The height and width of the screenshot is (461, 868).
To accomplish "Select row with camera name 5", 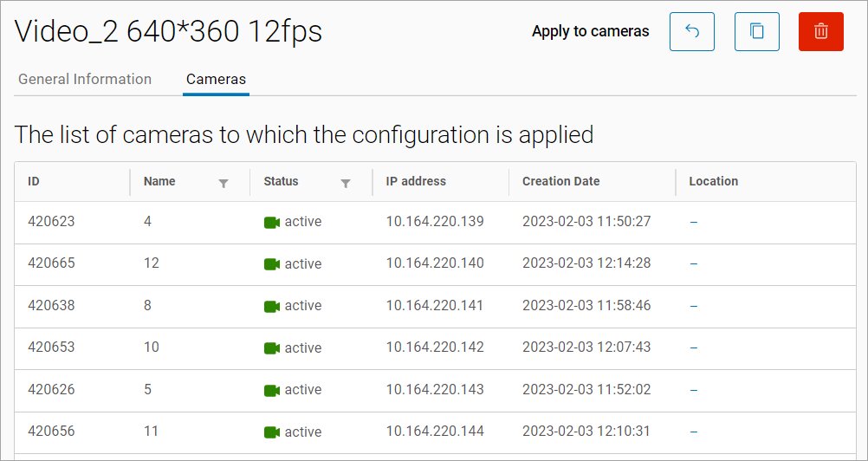I will pos(148,390).
